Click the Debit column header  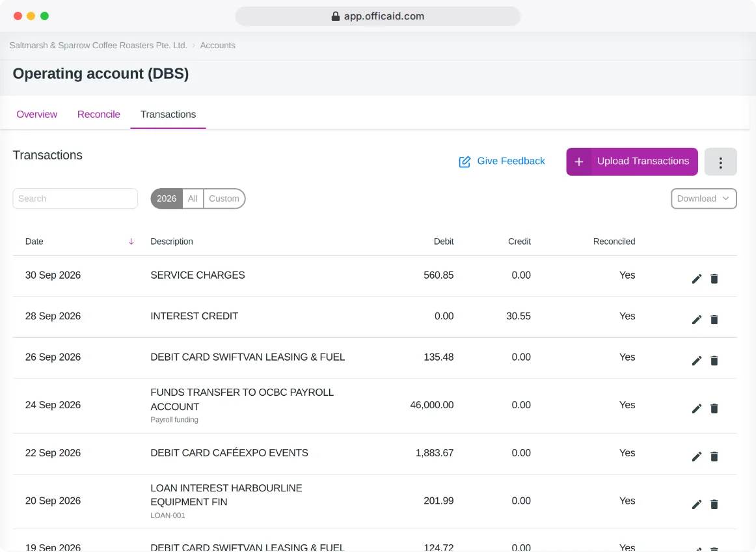[x=444, y=241]
